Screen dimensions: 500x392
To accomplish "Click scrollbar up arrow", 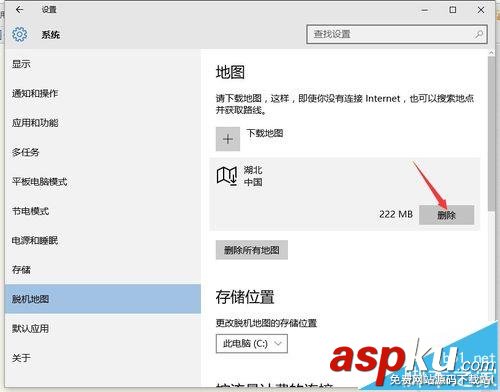I will click(491, 53).
